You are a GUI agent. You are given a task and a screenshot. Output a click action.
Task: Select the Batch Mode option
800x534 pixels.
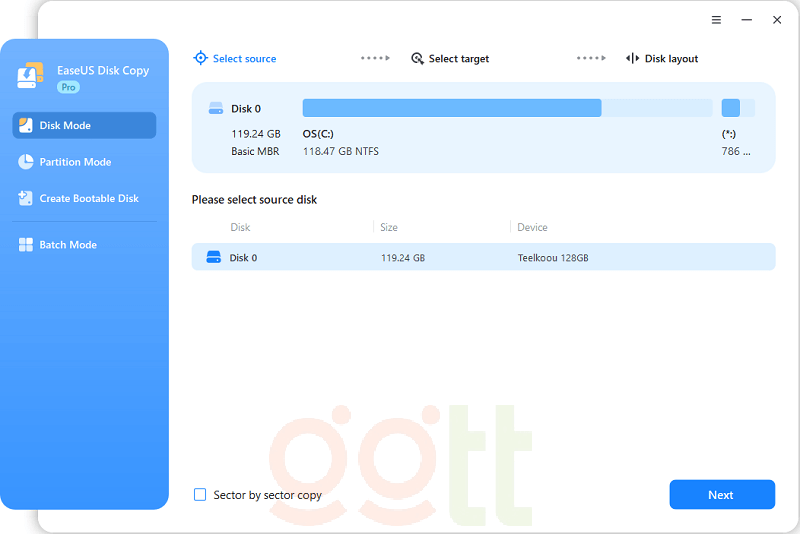(68, 245)
